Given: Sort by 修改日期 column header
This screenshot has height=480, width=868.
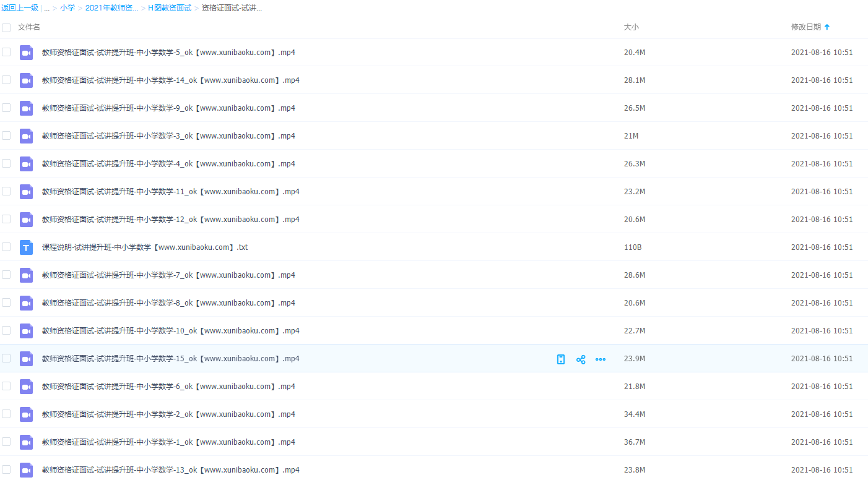Looking at the screenshot, I should [805, 27].
